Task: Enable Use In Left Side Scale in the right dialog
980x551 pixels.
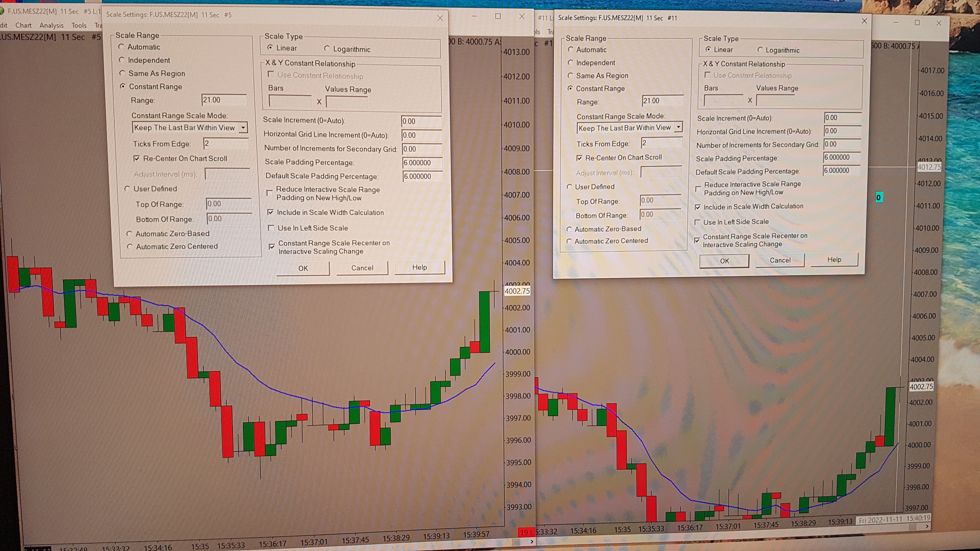Action: pyautogui.click(x=697, y=222)
